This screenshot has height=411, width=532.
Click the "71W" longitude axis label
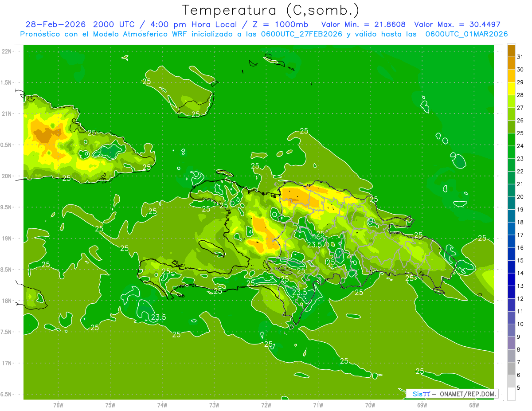[318, 405]
